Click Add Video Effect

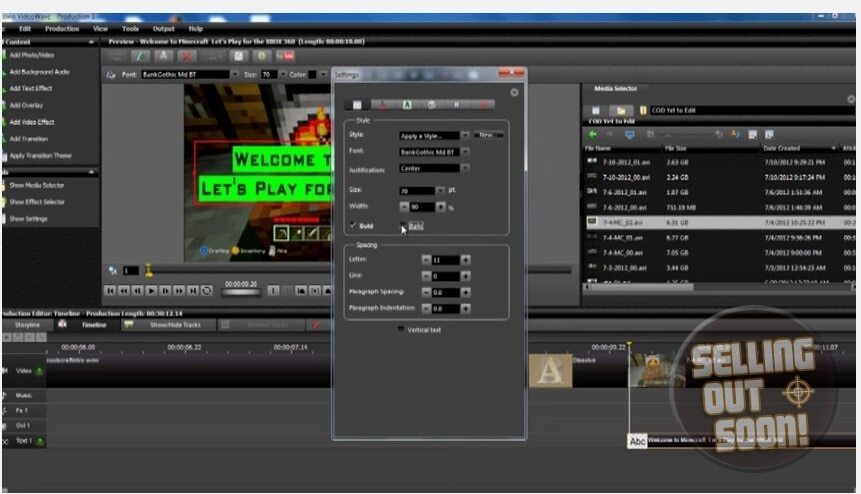click(32, 122)
